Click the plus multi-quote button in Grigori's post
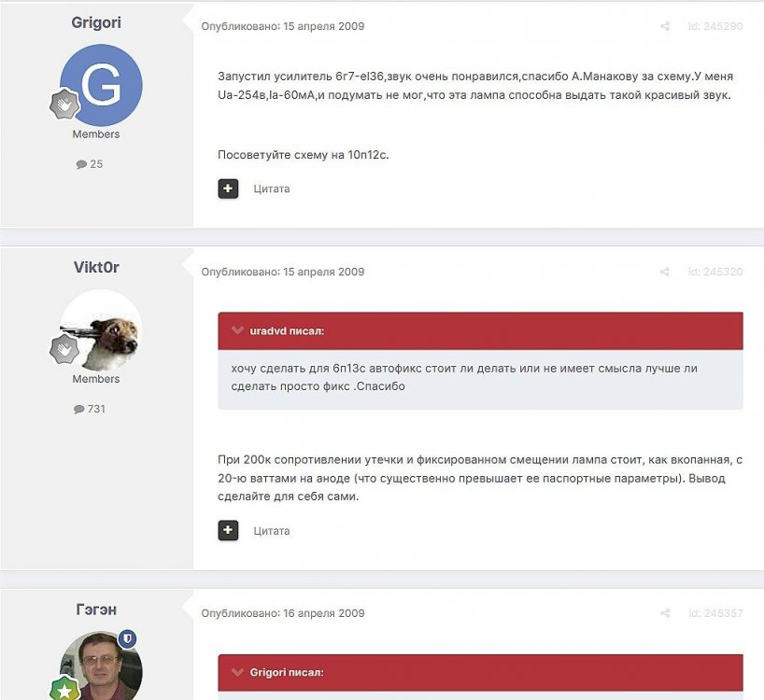Image resolution: width=764 pixels, height=700 pixels. pyautogui.click(x=228, y=189)
